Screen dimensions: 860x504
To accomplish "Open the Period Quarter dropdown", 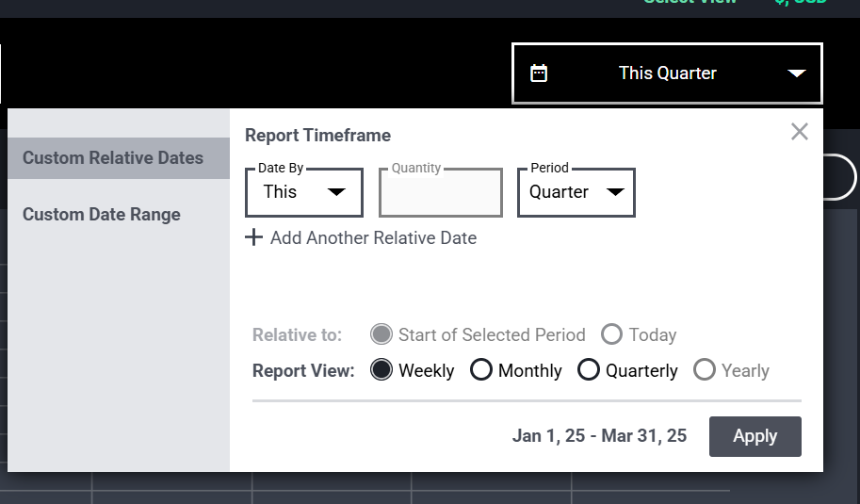I will [576, 192].
